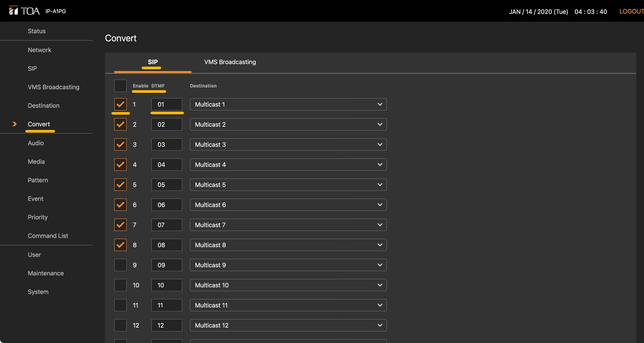Click the DTMF field containing 12
Screen dimensions: 644x343
[167, 325]
